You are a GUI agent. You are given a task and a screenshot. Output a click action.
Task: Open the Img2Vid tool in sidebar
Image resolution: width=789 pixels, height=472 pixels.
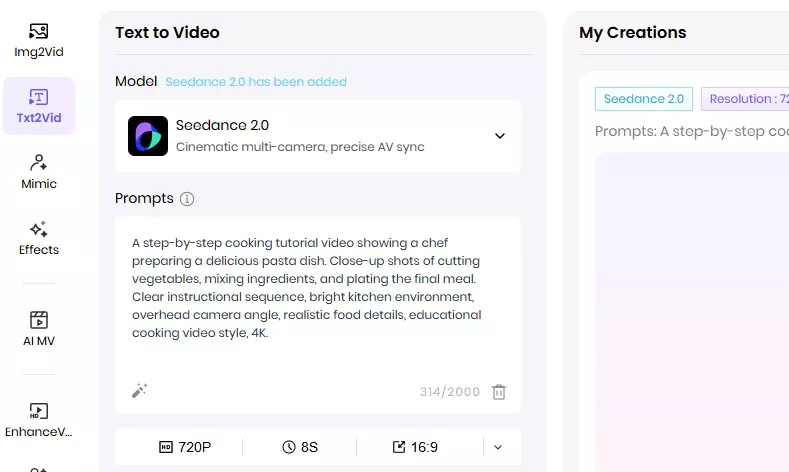coord(39,40)
